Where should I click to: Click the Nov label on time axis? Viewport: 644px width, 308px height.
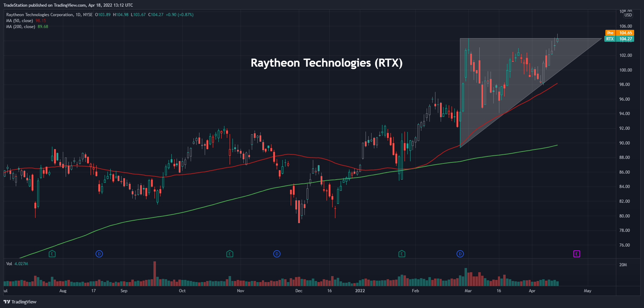point(241,291)
